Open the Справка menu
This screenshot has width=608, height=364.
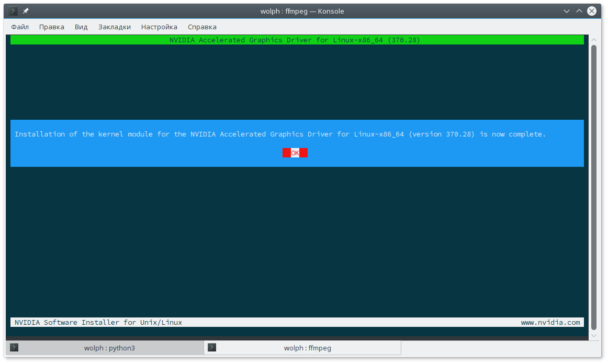[202, 27]
